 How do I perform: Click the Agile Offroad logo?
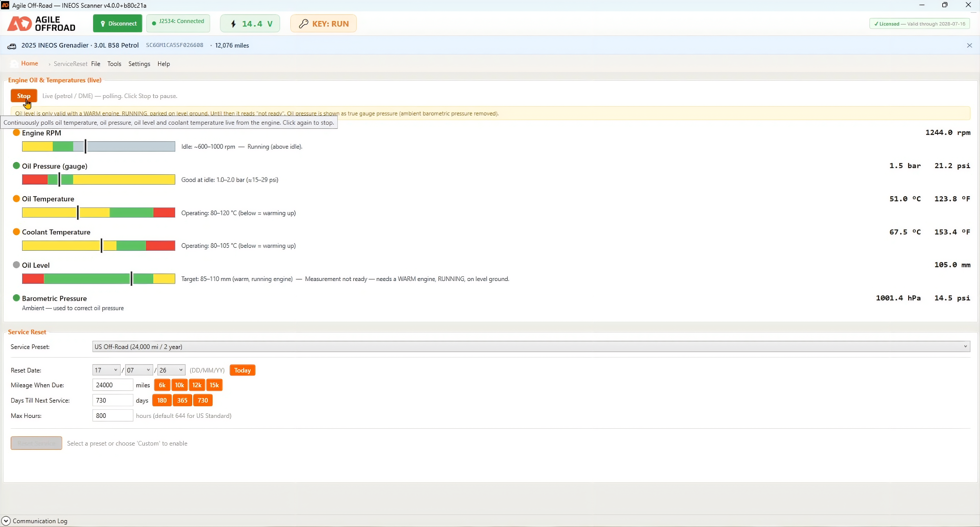click(x=42, y=24)
